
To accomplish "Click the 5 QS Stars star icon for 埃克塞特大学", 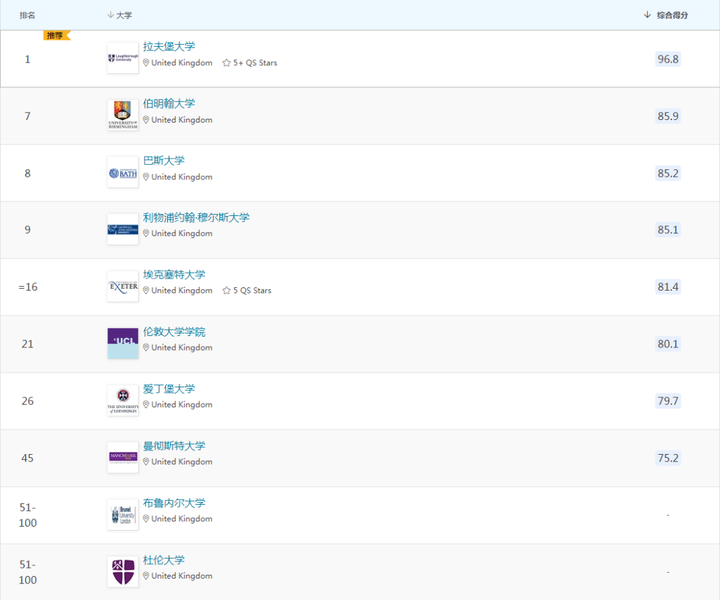I will tap(226, 290).
